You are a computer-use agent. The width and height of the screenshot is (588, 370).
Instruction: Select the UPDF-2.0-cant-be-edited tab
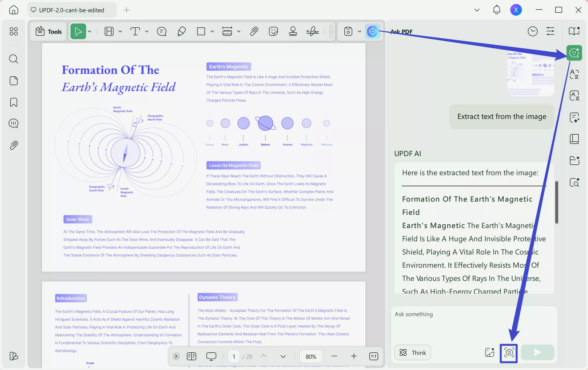click(x=72, y=10)
